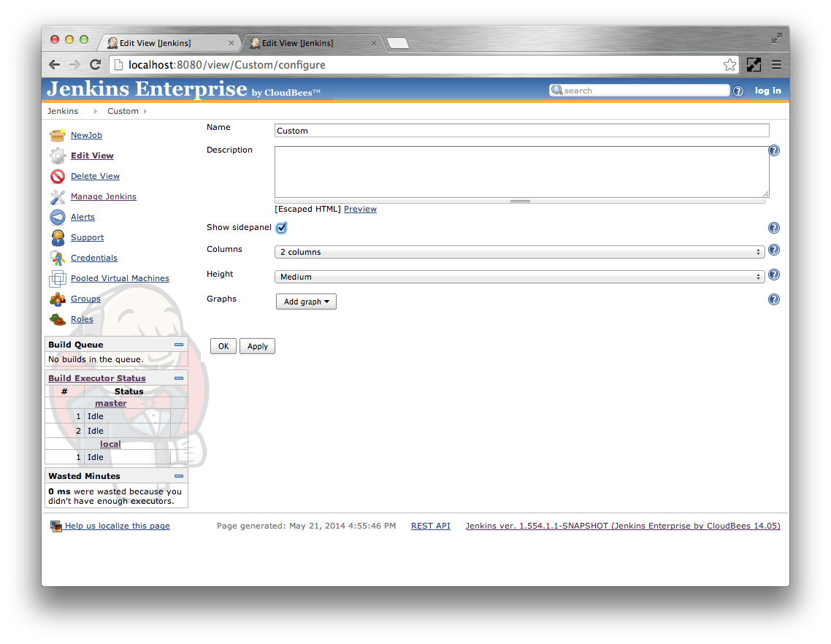Click the OK button
The width and height of the screenshot is (831, 644).
coord(223,346)
